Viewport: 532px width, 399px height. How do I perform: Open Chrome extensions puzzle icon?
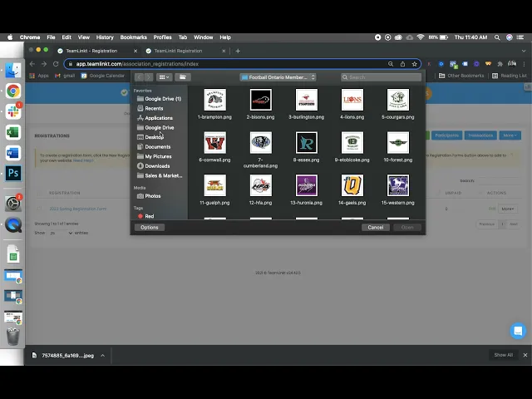[500, 64]
